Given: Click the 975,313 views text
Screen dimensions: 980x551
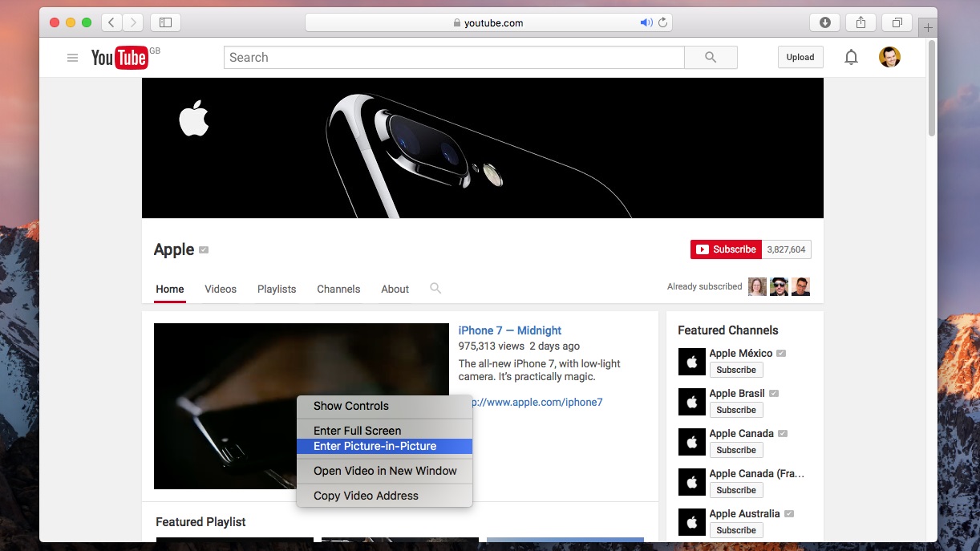Looking at the screenshot, I should pos(491,346).
